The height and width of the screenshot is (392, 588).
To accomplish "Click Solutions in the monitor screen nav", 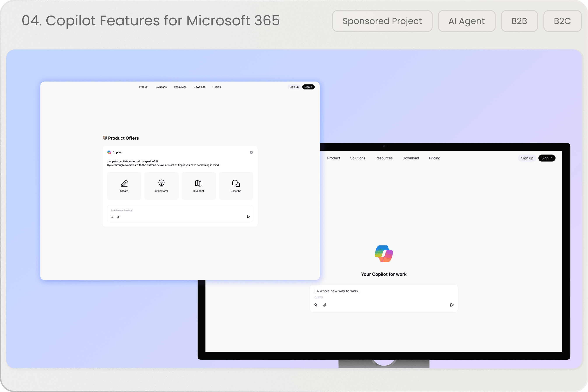I will [358, 158].
